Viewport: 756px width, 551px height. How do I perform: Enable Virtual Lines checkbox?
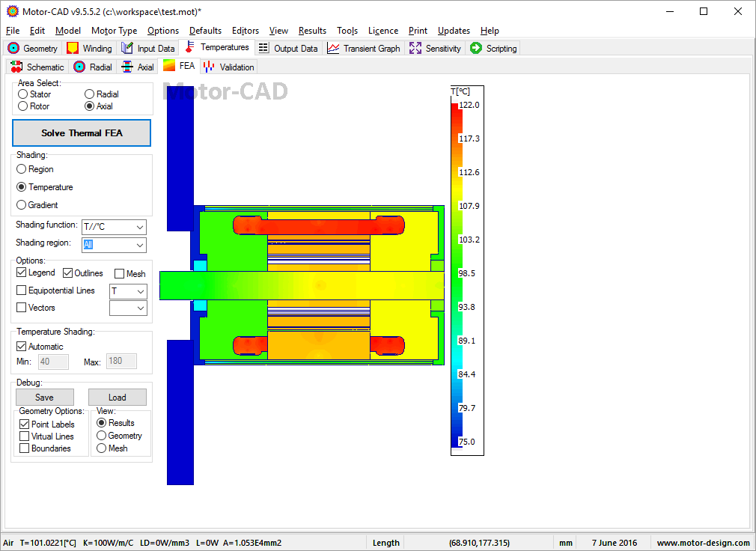[x=24, y=436]
